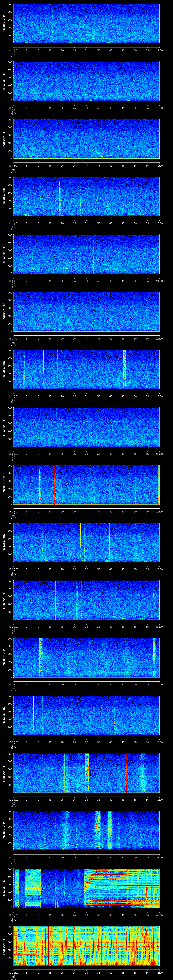Select the spectrogram panel starting at 16:17:00

87,81
